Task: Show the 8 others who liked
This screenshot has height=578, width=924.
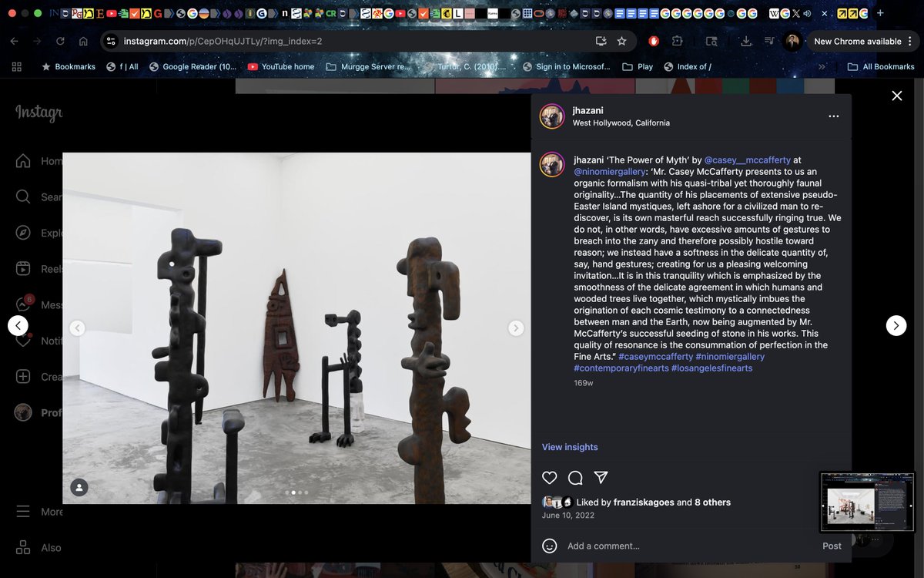Action: (x=712, y=502)
